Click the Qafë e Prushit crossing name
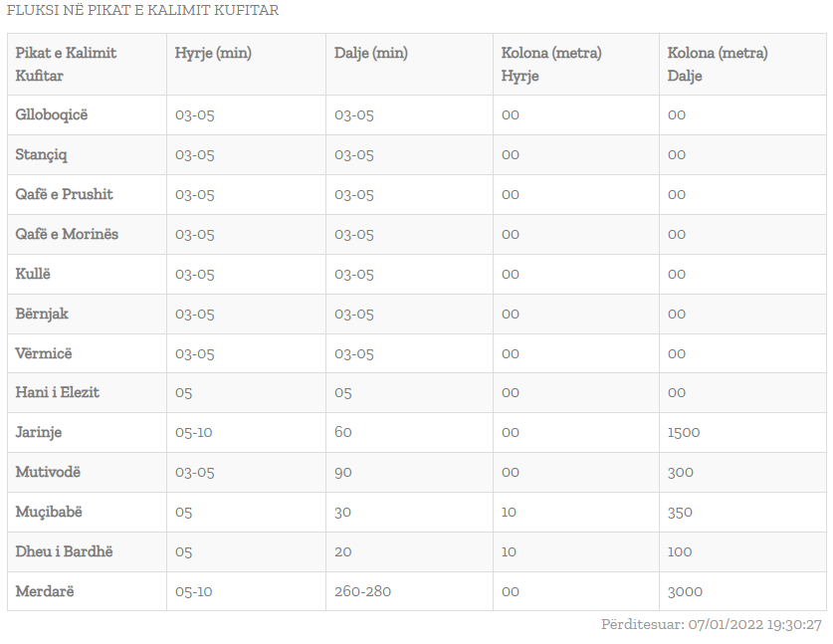833x644 pixels. click(x=65, y=194)
